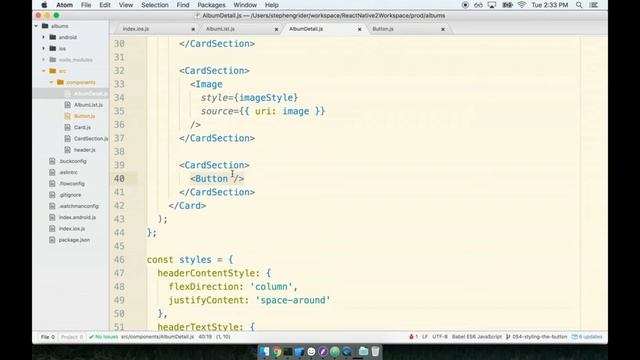Change the Babel ES6 JavaScript grammar
Image resolution: width=640 pixels, height=360 pixels.
(476, 337)
